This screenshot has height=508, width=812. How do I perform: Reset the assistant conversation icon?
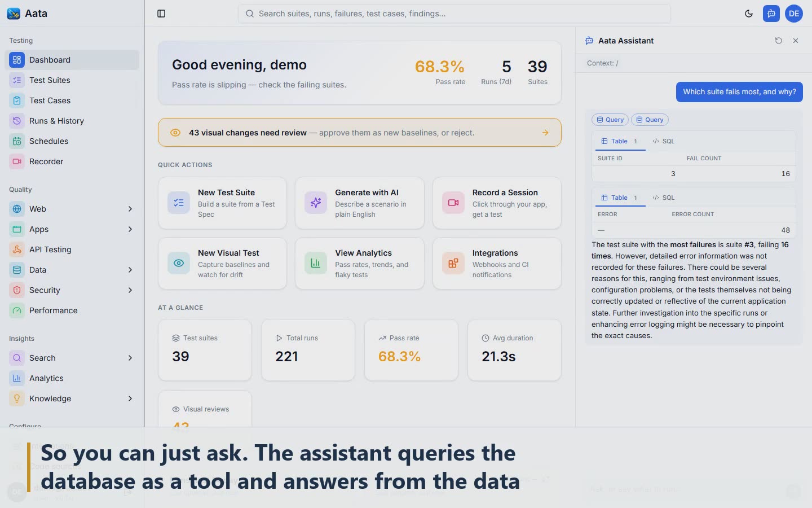pyautogui.click(x=779, y=41)
